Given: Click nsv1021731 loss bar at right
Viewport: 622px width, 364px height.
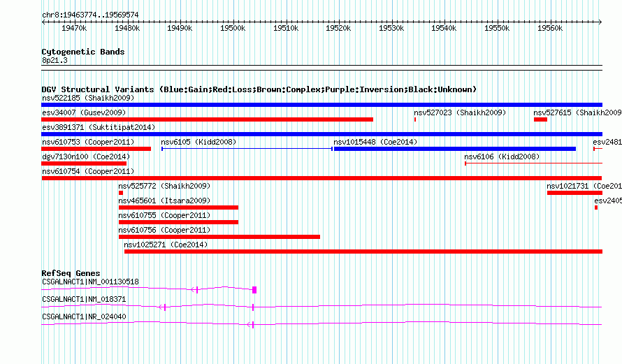Looking at the screenshot, I should click(574, 193).
